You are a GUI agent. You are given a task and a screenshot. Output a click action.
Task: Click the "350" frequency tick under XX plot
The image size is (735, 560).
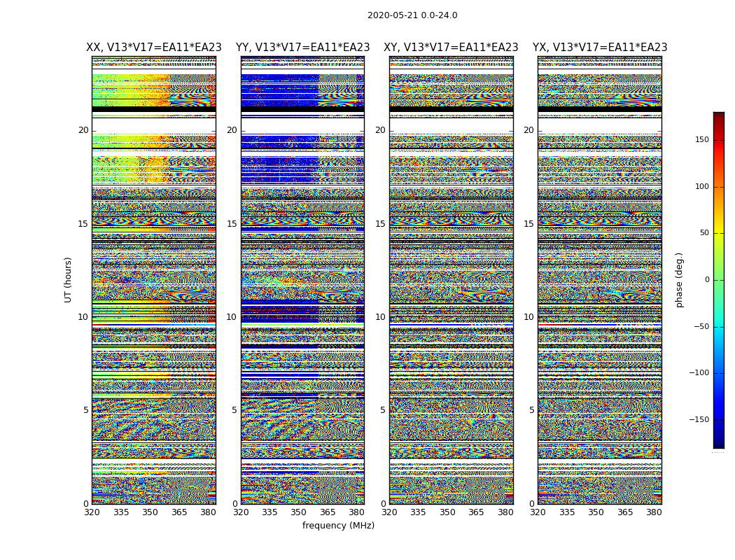tap(150, 512)
